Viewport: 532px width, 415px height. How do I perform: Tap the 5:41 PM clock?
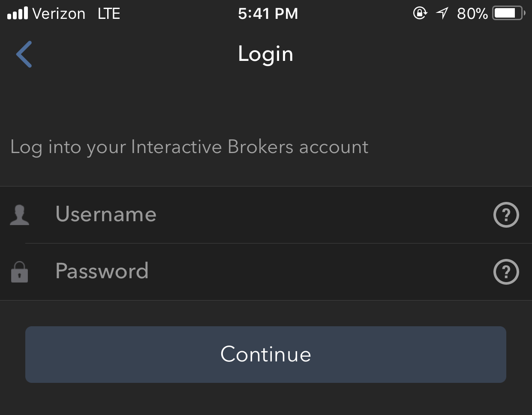tap(268, 14)
